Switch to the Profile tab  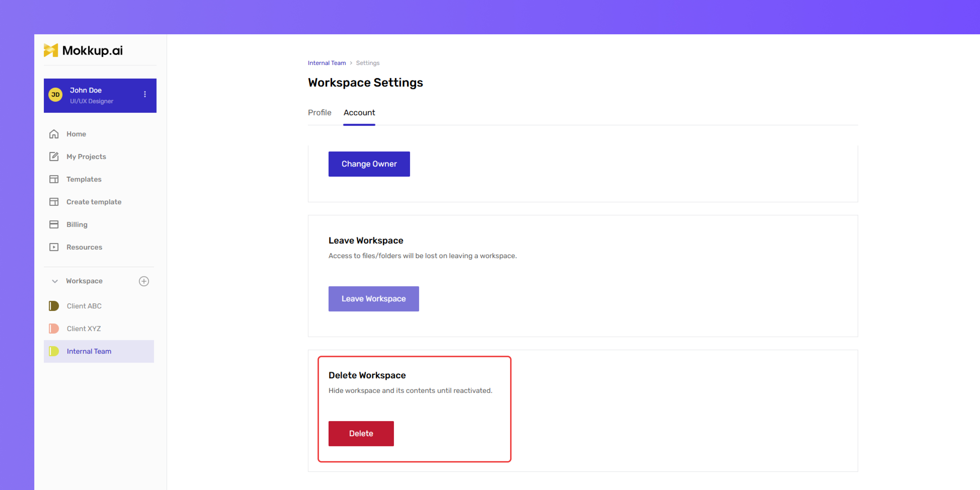(x=319, y=113)
